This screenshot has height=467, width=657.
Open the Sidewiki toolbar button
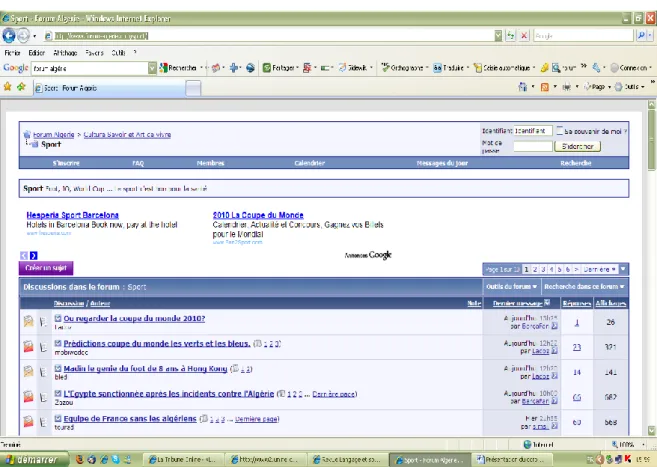point(353,67)
